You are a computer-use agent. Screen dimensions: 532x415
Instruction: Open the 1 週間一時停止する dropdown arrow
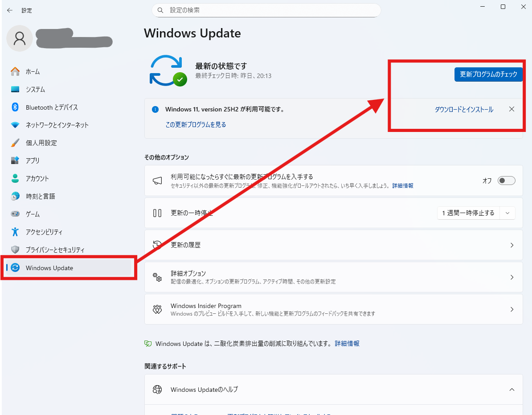coord(507,213)
